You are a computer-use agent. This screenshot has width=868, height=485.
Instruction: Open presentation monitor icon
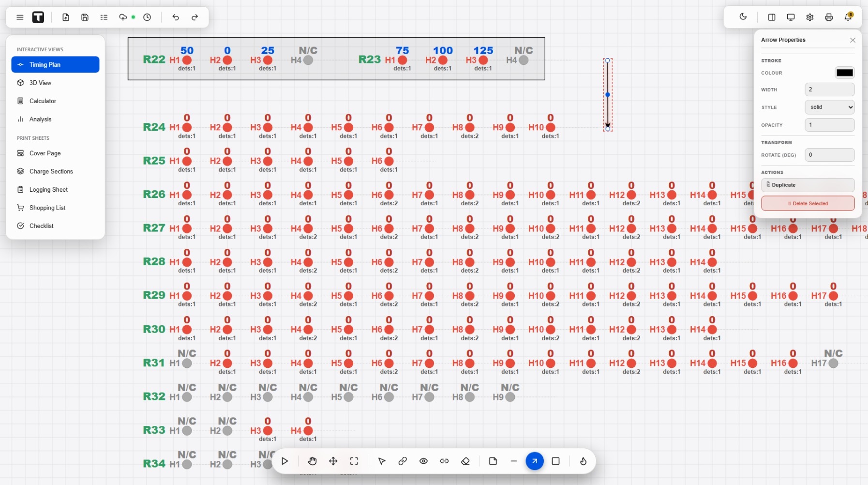point(791,17)
